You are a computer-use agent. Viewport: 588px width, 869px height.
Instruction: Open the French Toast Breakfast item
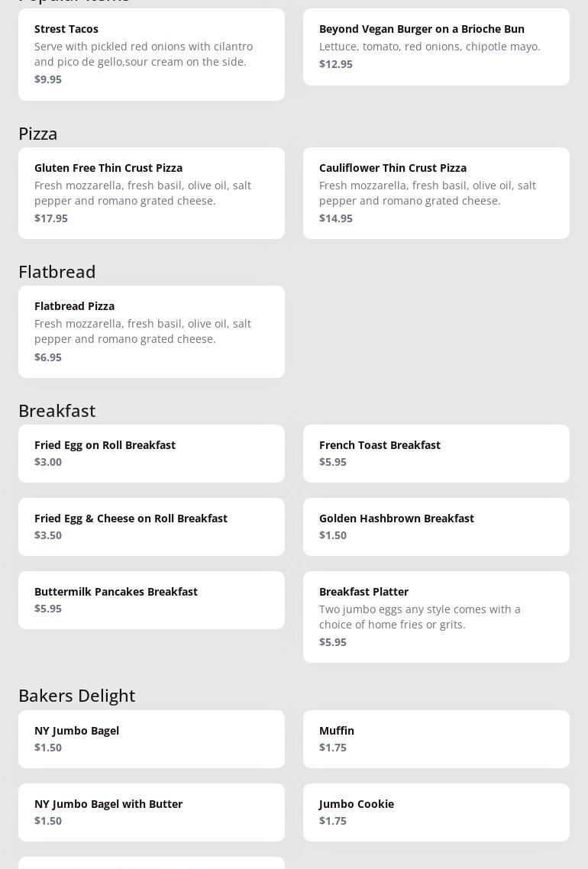click(436, 454)
